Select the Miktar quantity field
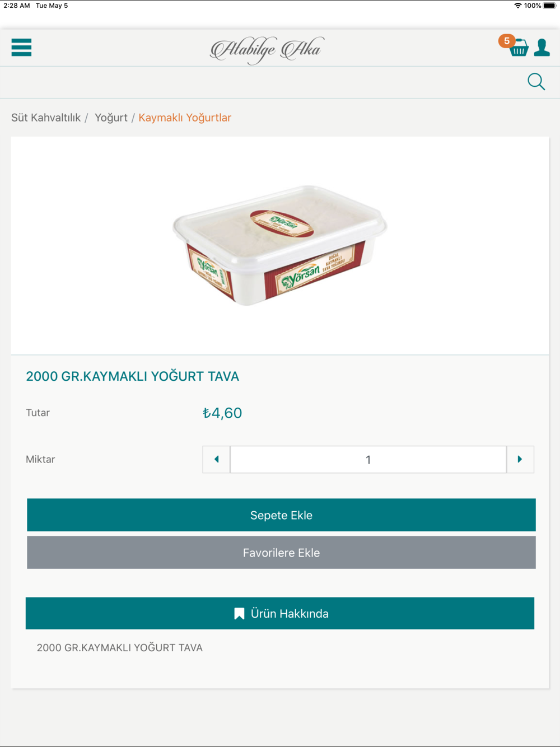This screenshot has height=747, width=560. click(368, 459)
